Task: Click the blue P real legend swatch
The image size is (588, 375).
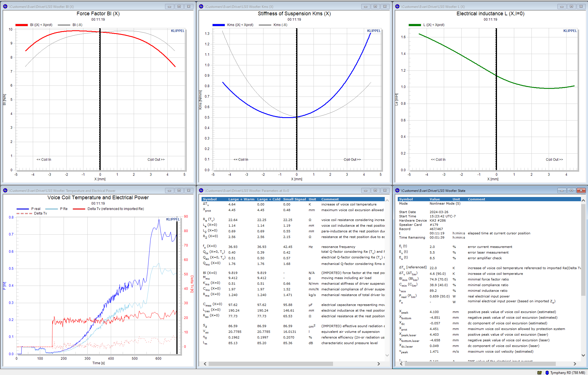Action: click(x=23, y=209)
